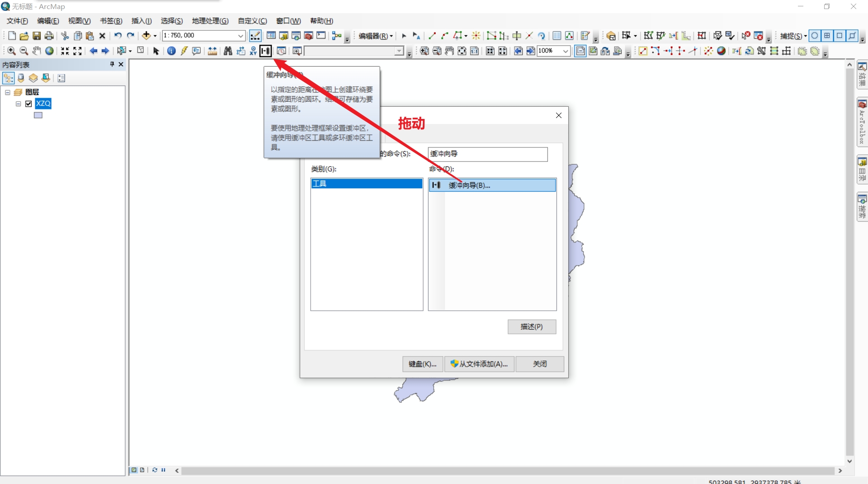Toggle the XZQ layer visibility checkbox
Screen dimensions: 868x484
pyautogui.click(x=28, y=104)
